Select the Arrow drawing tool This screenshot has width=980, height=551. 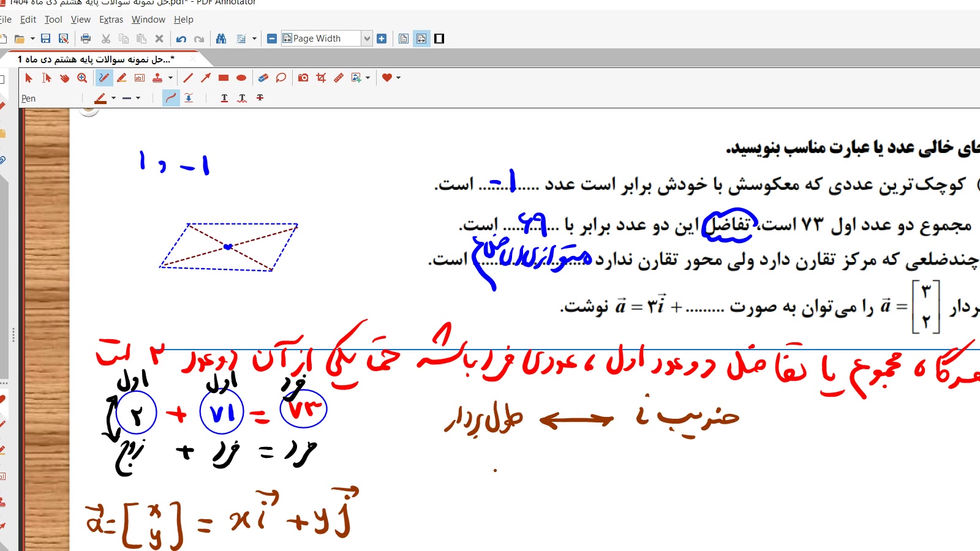(x=206, y=78)
